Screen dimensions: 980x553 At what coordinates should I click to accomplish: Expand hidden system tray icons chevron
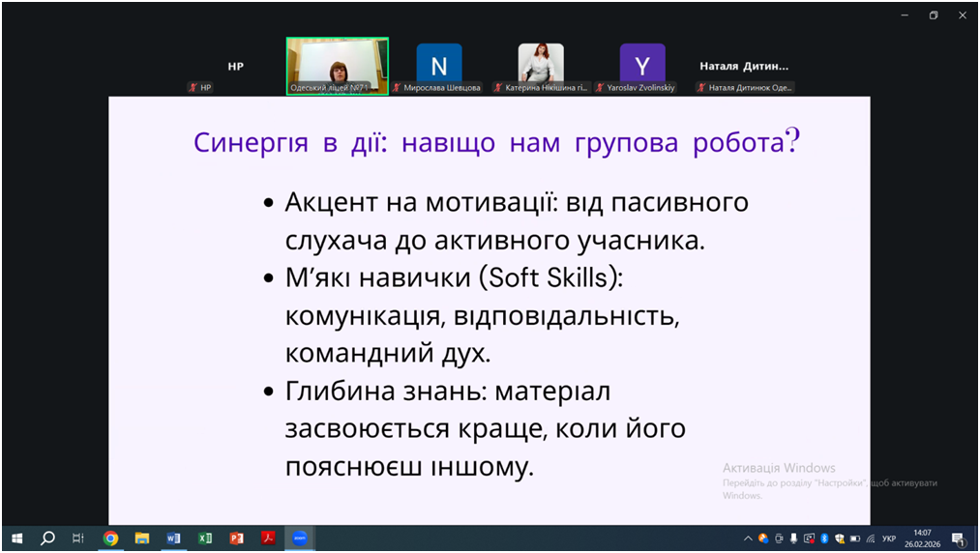pyautogui.click(x=748, y=538)
